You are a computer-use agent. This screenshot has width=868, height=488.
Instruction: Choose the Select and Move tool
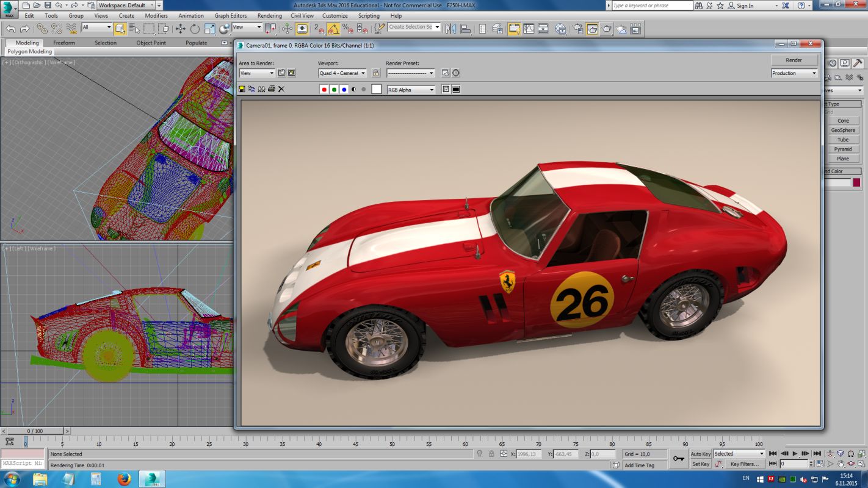(181, 28)
